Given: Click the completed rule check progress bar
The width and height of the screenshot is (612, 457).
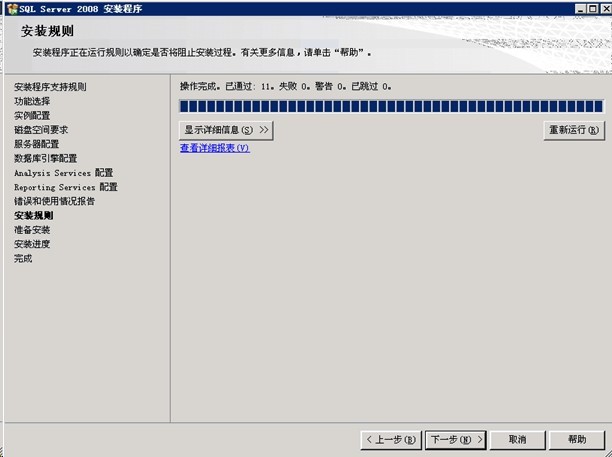Looking at the screenshot, I should click(391, 106).
